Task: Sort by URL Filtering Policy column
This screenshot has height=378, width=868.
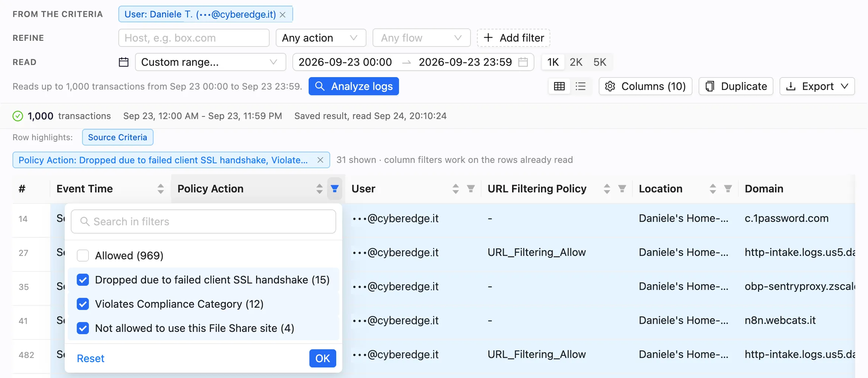Action: click(x=607, y=189)
